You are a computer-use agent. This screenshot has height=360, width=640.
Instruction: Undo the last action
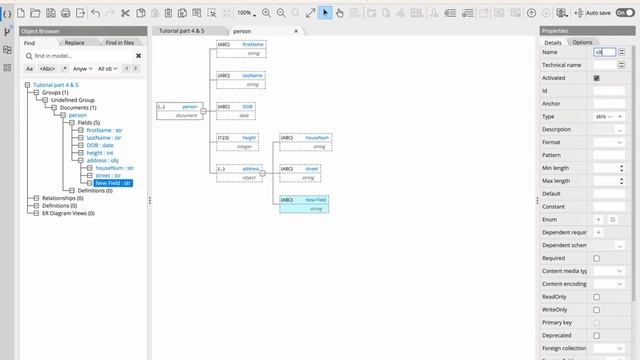[x=96, y=13]
